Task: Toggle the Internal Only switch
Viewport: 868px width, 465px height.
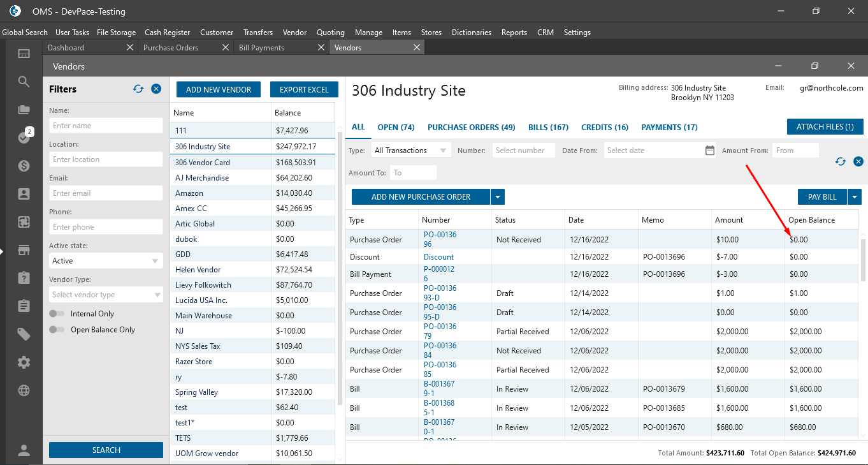Action: (x=57, y=314)
